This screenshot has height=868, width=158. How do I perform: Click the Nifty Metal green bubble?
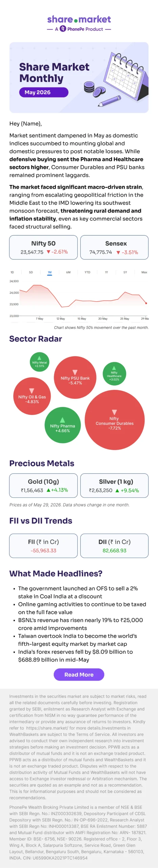40,362
